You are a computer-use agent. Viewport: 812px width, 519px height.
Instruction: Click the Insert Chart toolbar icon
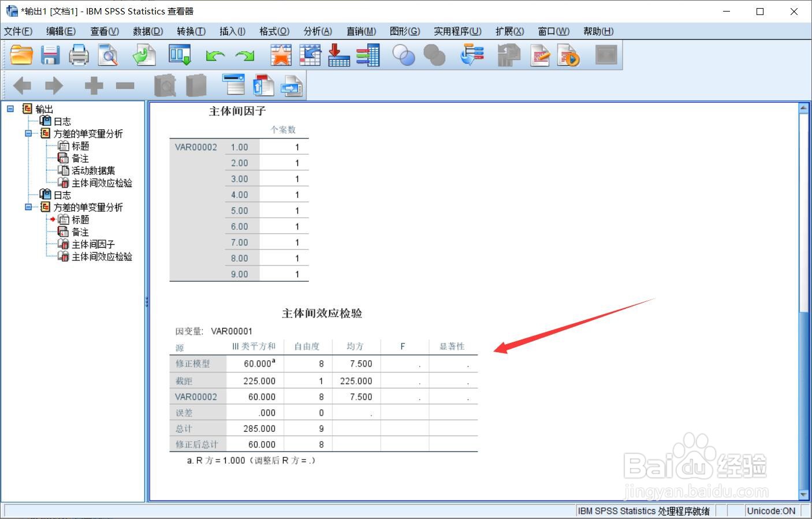pos(281,55)
